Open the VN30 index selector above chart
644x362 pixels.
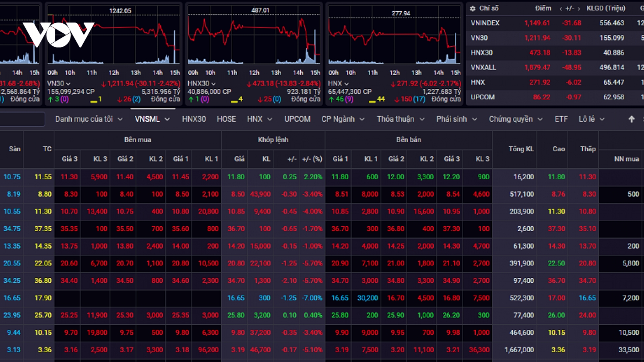point(59,84)
